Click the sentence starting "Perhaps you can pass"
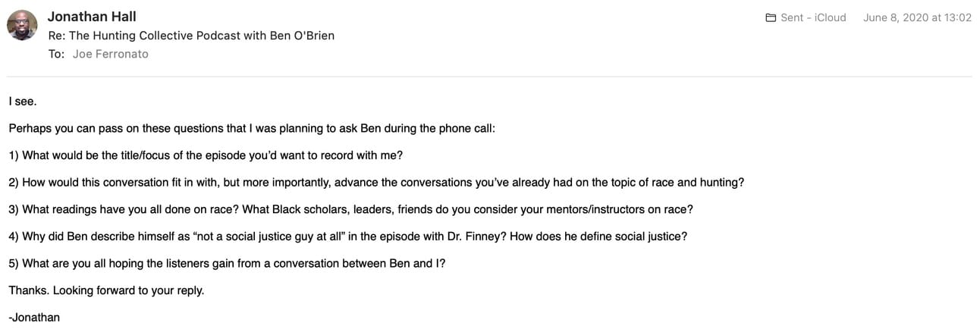 pos(252,128)
